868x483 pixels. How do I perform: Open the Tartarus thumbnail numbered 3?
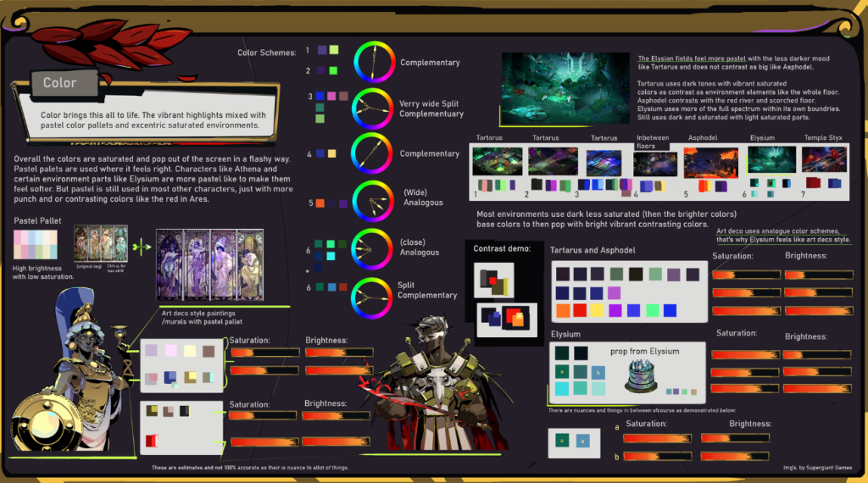(604, 162)
